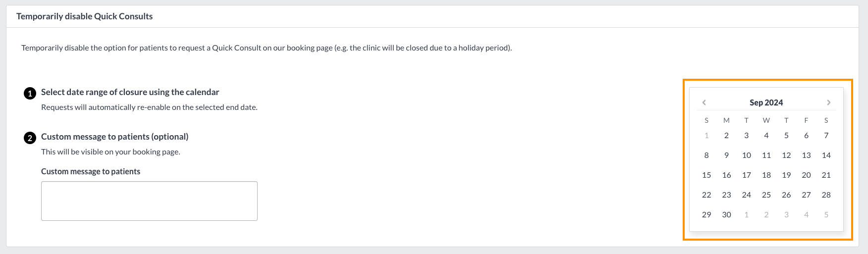The width and height of the screenshot is (868, 254).
Task: Select September 15 on the calendar
Action: (x=706, y=175)
